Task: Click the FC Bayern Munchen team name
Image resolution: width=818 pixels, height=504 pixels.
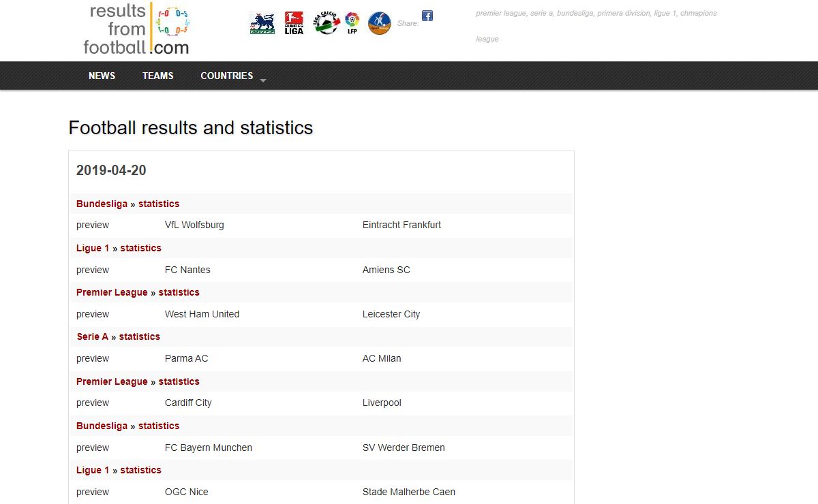Action: pyautogui.click(x=209, y=447)
